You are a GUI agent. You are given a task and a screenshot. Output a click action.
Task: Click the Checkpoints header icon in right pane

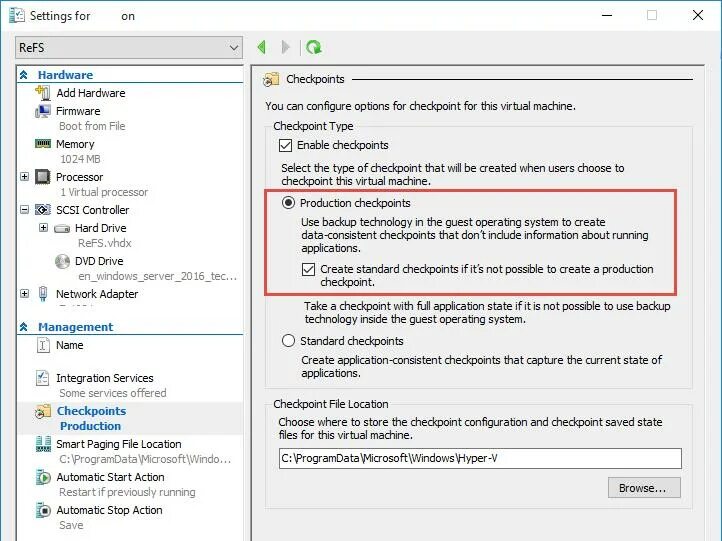[271, 79]
